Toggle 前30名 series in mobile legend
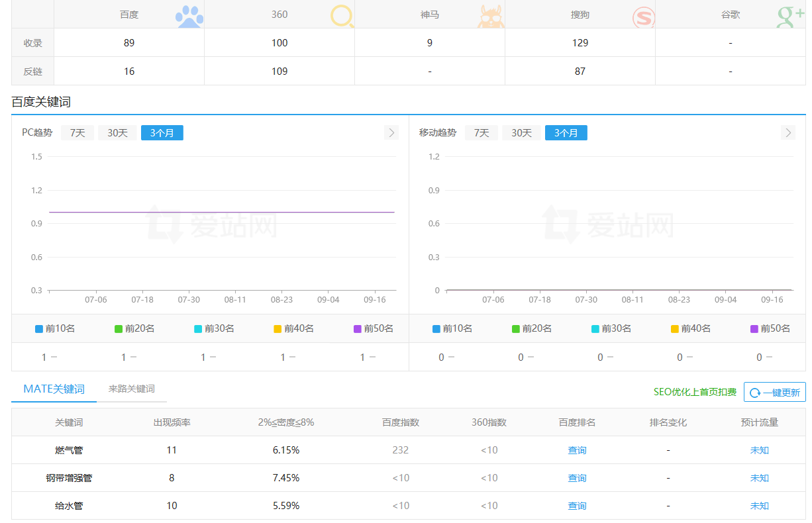This screenshot has width=812, height=523. 611,328
